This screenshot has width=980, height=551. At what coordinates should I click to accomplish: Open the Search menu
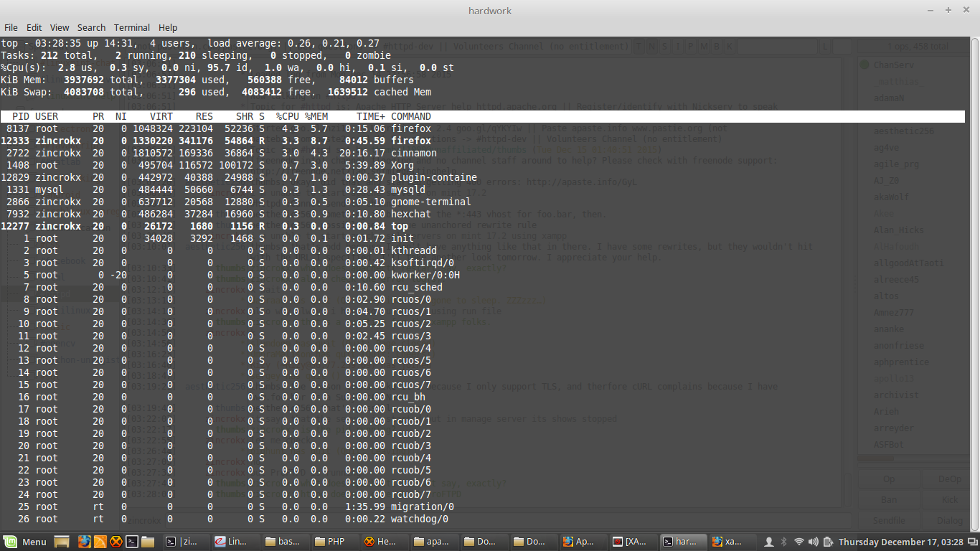coord(91,27)
